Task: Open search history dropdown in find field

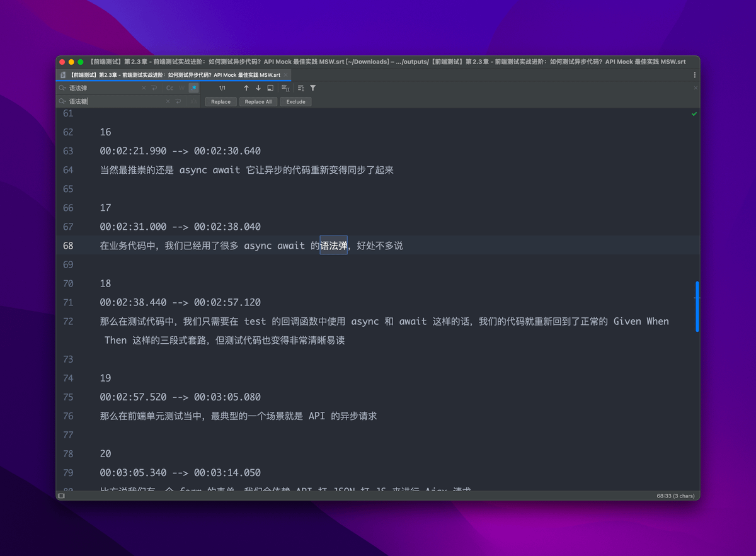Action: click(62, 88)
